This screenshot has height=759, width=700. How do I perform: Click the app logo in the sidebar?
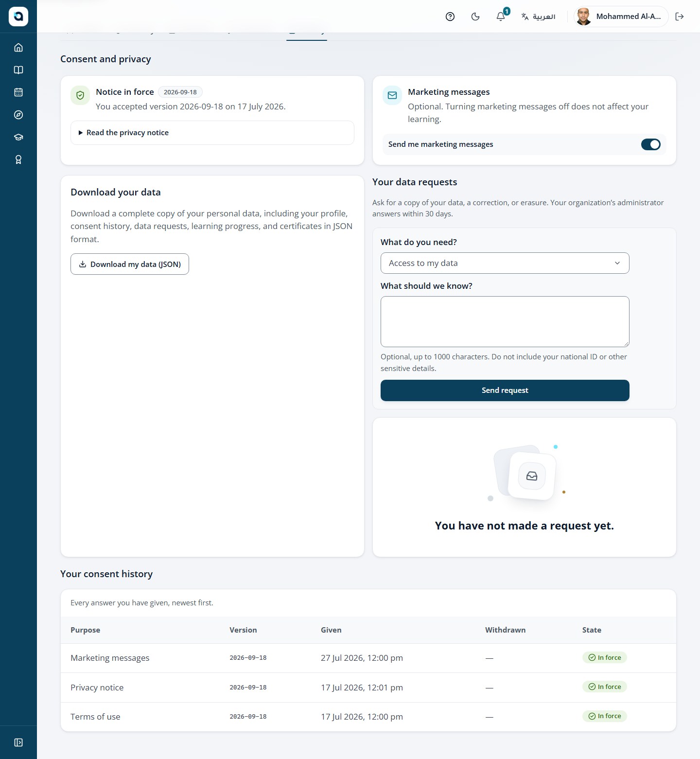tap(18, 17)
